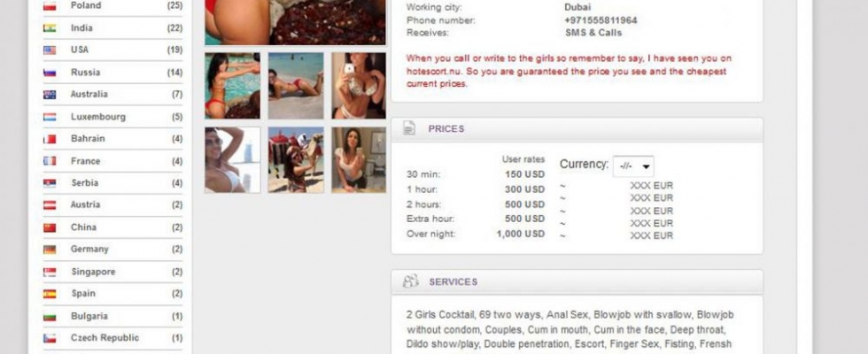Image resolution: width=868 pixels, height=354 pixels.
Task: Open the beach thumbnail in the top row
Action: (x=296, y=86)
